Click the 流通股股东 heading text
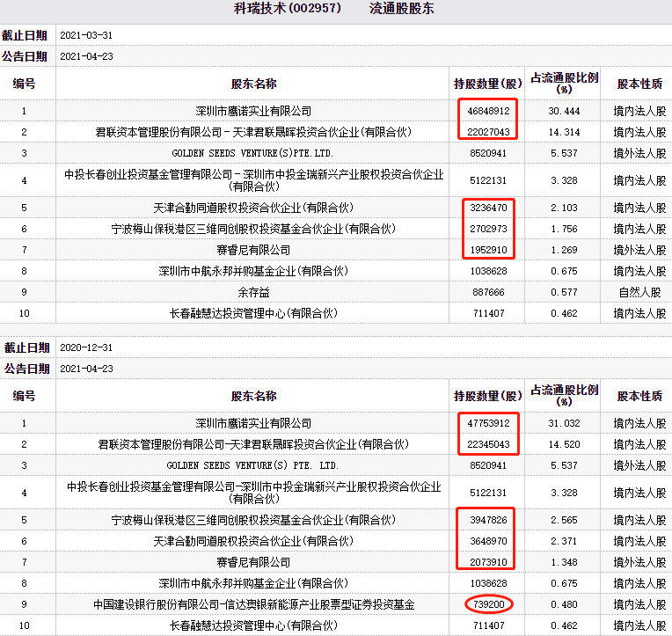Screen dimensions: 672x636 [402, 8]
